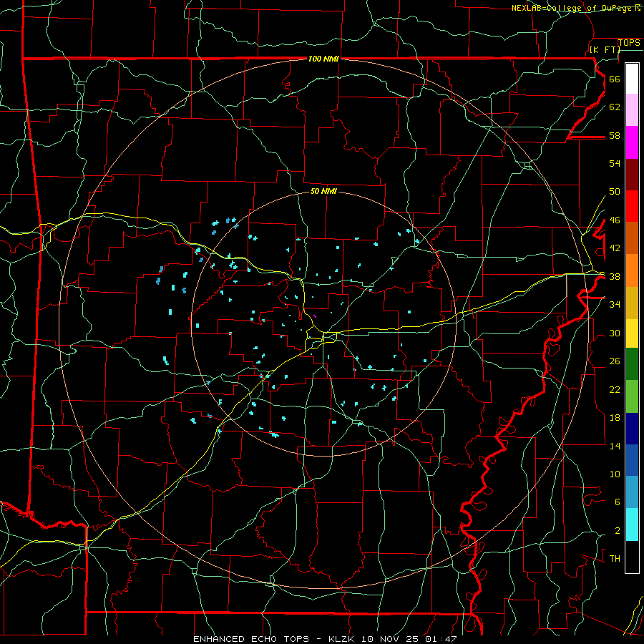Click the light pink legend swatch
Screen dimensions: 644x644
click(632, 109)
